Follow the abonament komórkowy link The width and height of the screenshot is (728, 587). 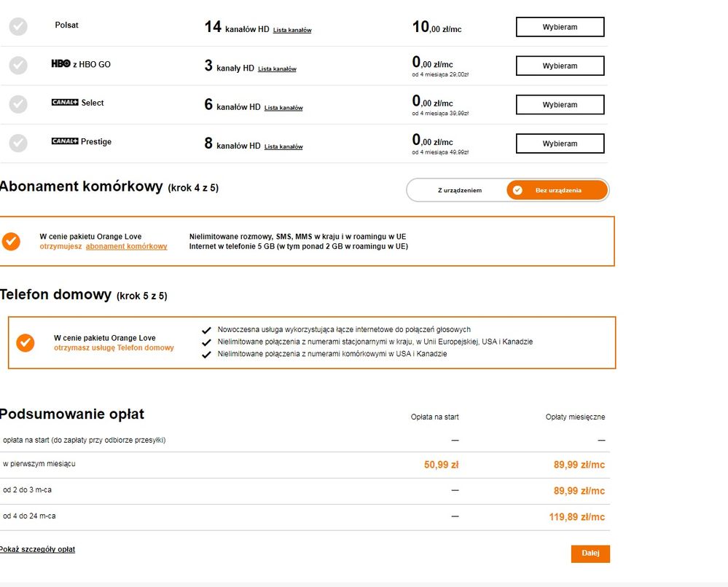pos(126,246)
